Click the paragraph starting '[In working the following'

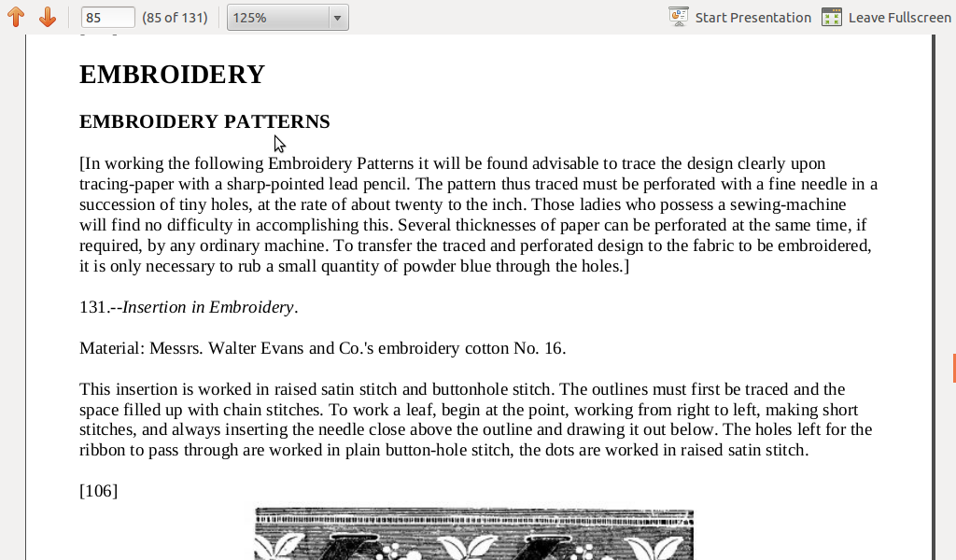478,215
